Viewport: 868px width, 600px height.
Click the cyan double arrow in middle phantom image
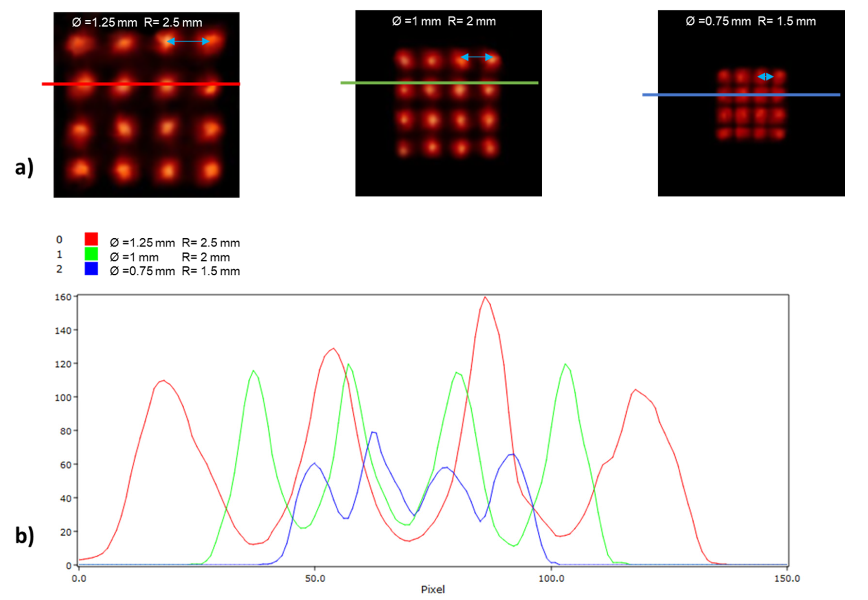click(476, 57)
